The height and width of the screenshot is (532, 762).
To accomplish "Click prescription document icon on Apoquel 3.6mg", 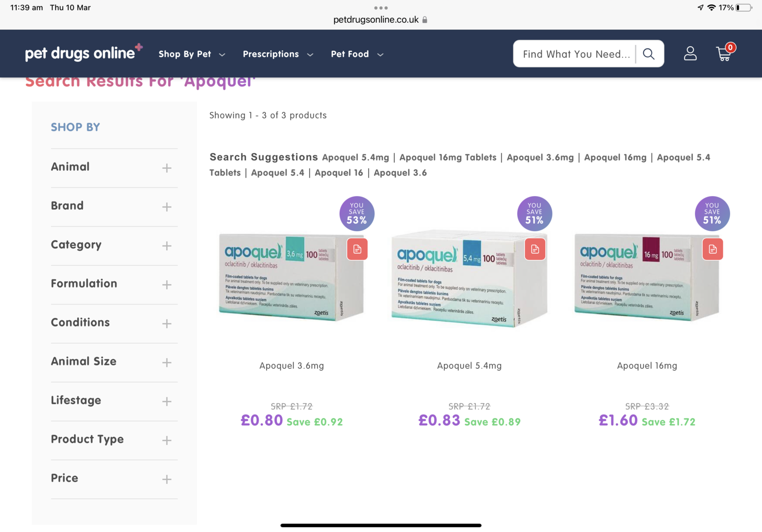I will coord(357,249).
